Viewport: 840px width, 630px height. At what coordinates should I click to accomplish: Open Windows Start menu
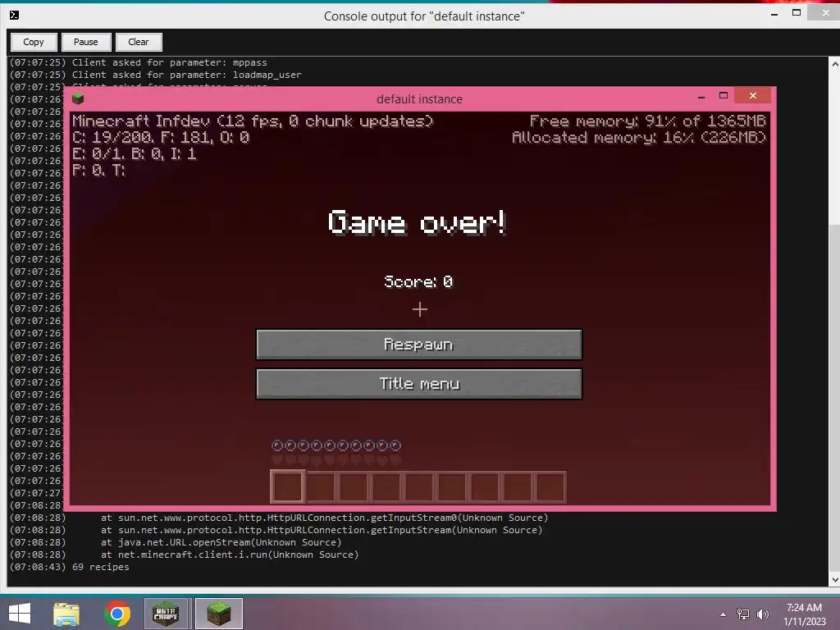click(x=20, y=614)
